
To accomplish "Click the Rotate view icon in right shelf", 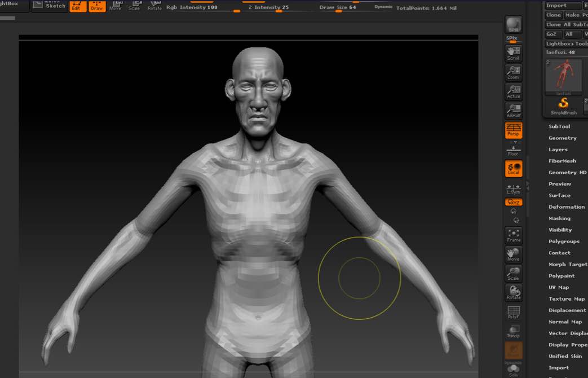I will point(513,293).
